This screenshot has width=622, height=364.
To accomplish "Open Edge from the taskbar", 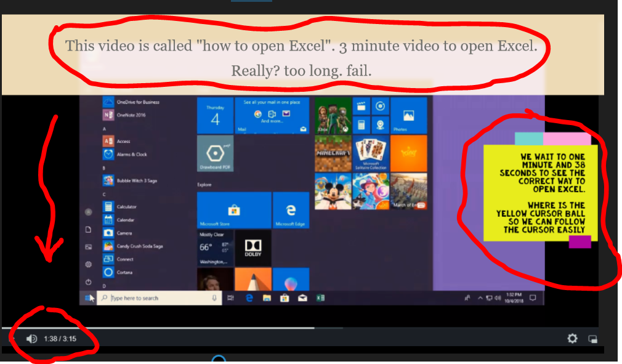I will click(x=249, y=298).
